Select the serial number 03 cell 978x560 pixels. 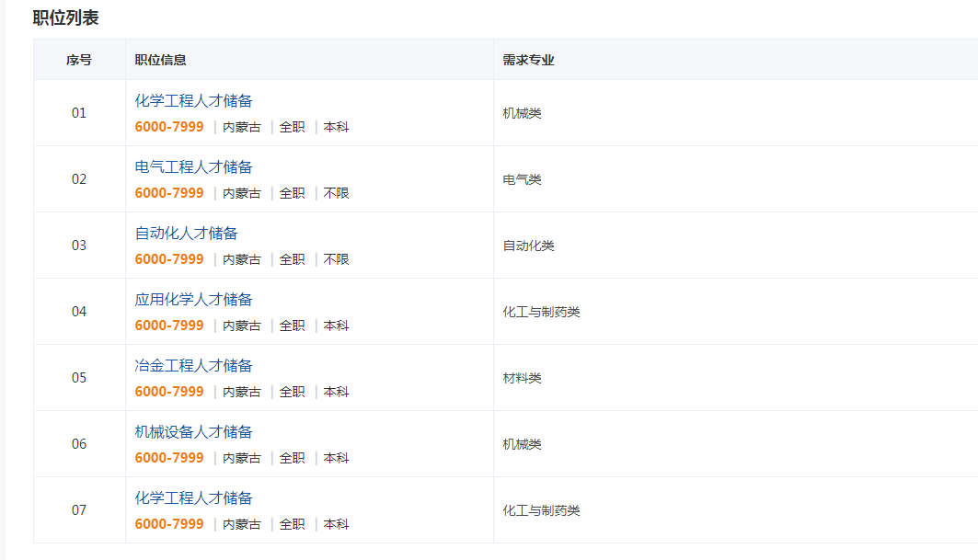point(79,246)
